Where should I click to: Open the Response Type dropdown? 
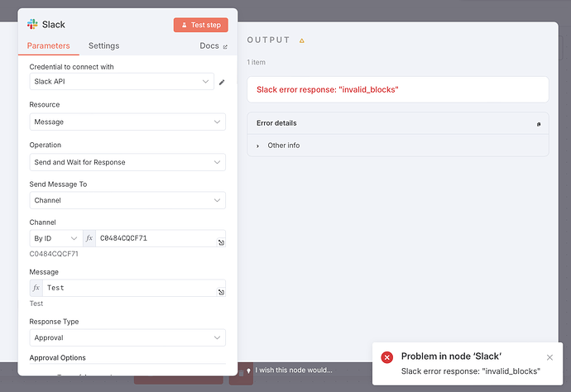click(127, 337)
